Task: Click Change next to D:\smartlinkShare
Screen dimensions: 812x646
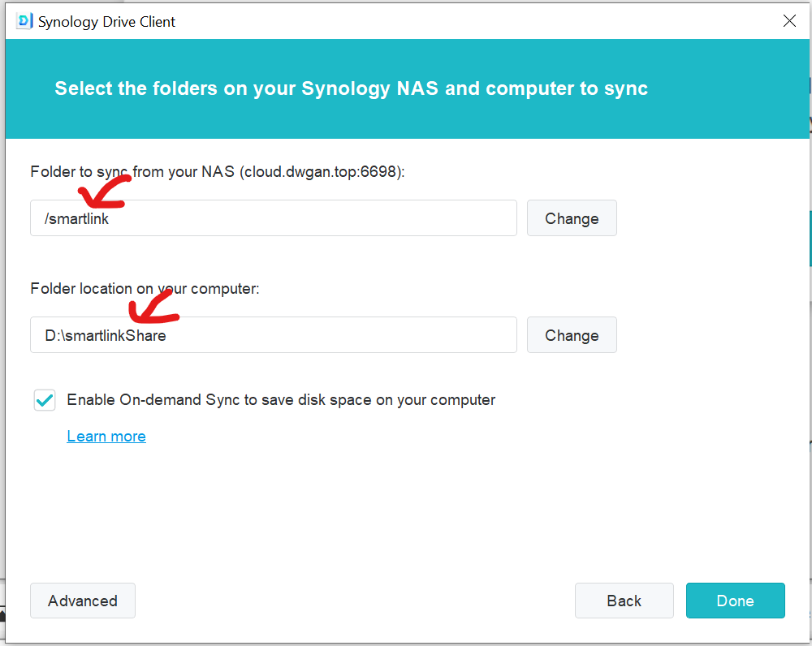Action: click(572, 335)
